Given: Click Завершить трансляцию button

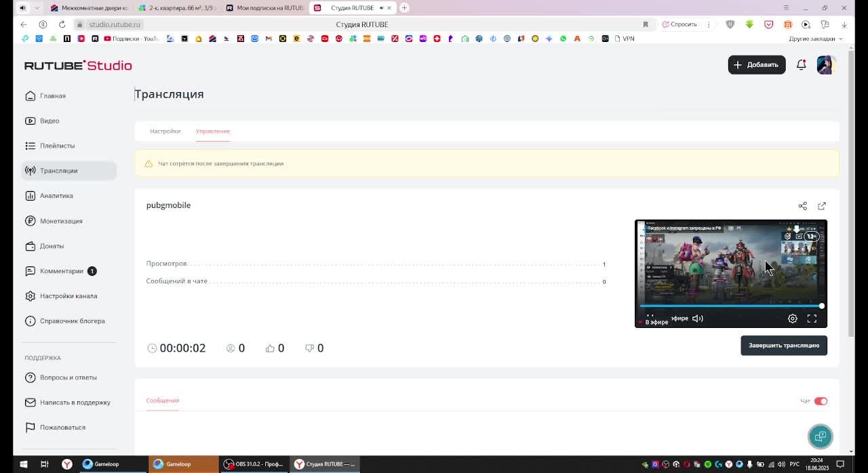Looking at the screenshot, I should click(784, 346).
